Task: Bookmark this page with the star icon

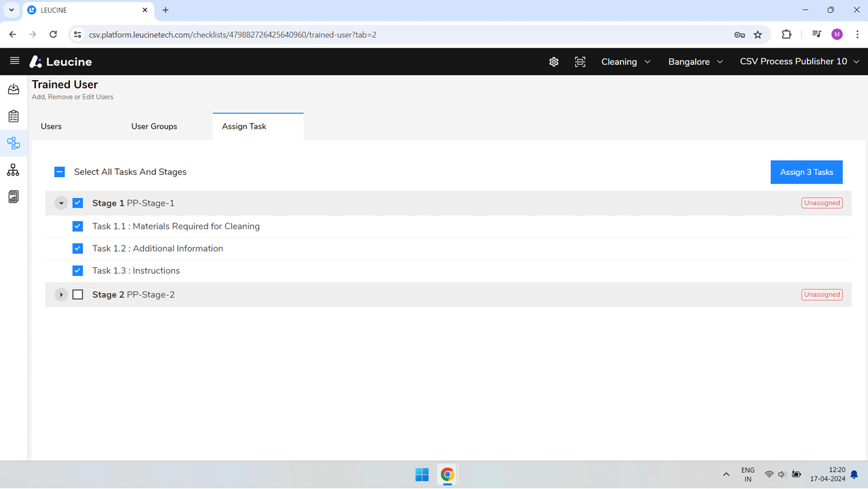Action: point(758,35)
